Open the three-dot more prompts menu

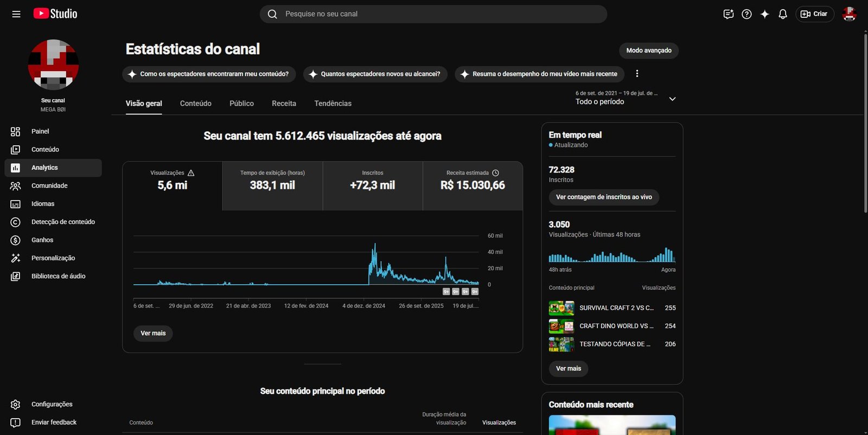637,74
